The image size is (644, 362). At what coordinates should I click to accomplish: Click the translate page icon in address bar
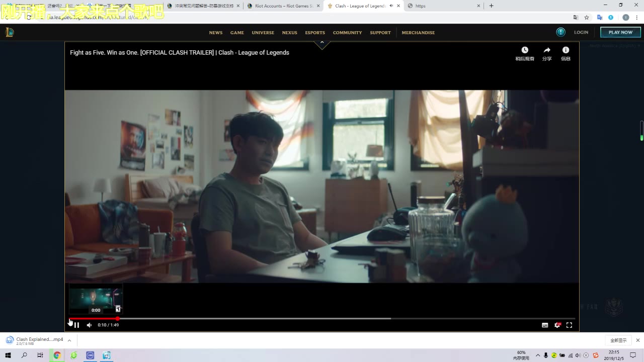(x=576, y=17)
